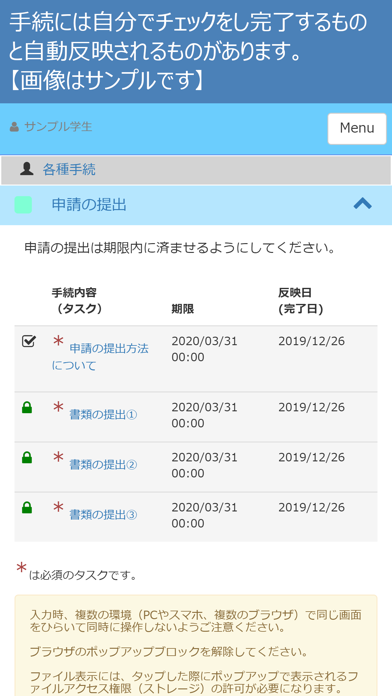
Task: Open the 申請の提出方法について link
Action: tap(100, 357)
